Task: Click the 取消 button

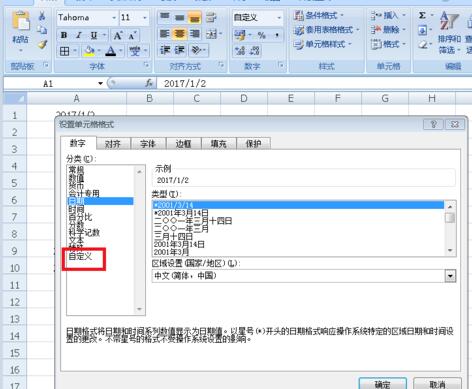Action: point(437,384)
